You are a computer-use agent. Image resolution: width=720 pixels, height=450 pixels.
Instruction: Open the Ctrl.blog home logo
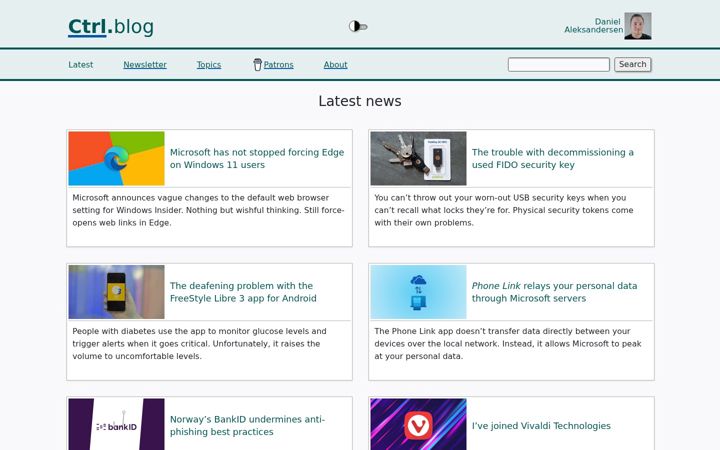111,27
